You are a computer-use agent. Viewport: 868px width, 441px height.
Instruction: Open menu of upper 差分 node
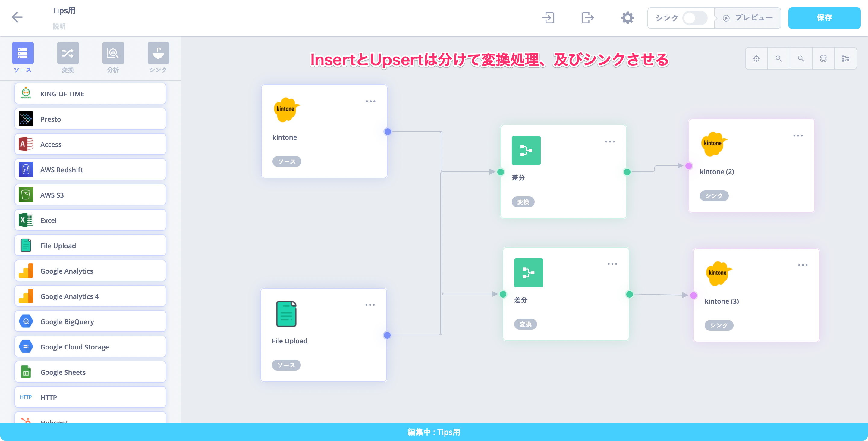coord(609,142)
